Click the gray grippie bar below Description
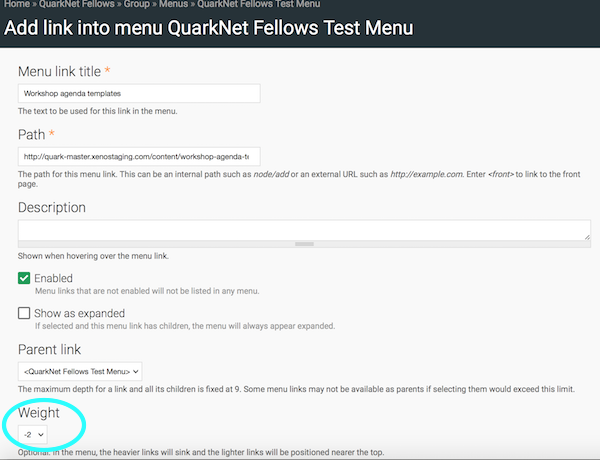The image size is (600, 460). click(x=304, y=244)
